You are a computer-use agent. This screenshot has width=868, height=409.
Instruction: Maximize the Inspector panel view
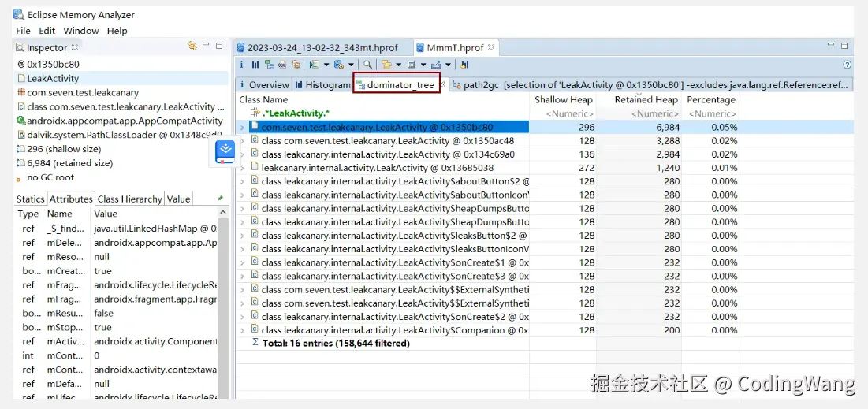(219, 46)
